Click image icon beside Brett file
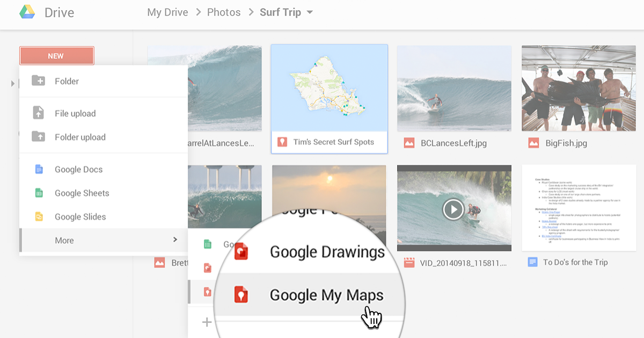Screen dimensions: 644x338 coord(159,262)
